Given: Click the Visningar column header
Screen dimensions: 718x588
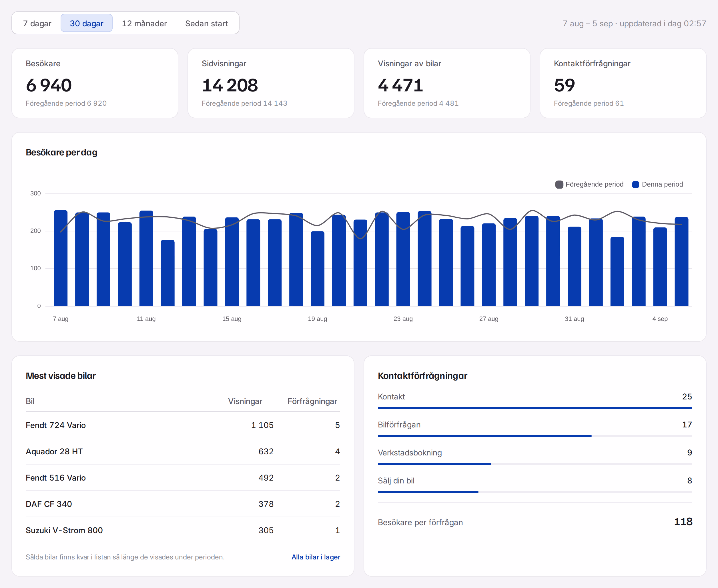Looking at the screenshot, I should (245, 401).
